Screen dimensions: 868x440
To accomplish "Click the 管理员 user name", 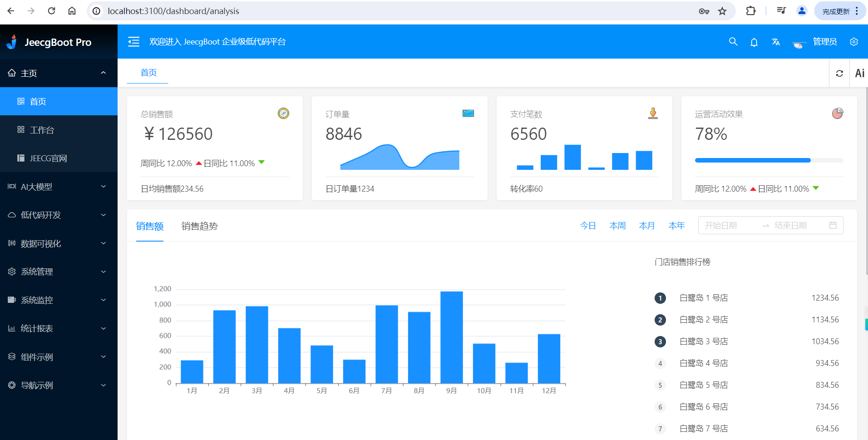I will (825, 42).
